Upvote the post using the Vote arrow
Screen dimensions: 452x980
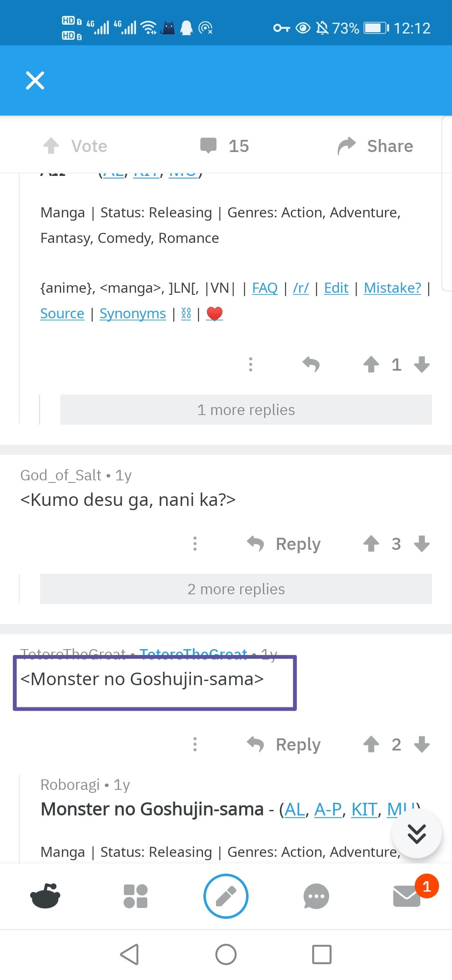(51, 146)
